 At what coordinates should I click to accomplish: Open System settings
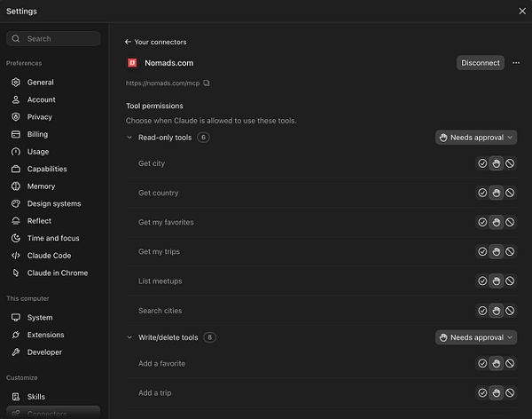pyautogui.click(x=53, y=318)
